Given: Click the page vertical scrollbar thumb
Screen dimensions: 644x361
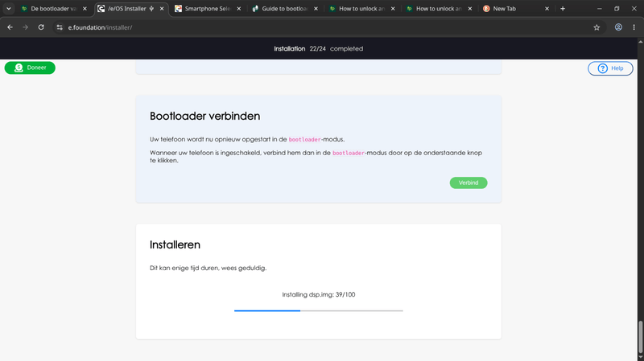Looking at the screenshot, I should pos(640,338).
